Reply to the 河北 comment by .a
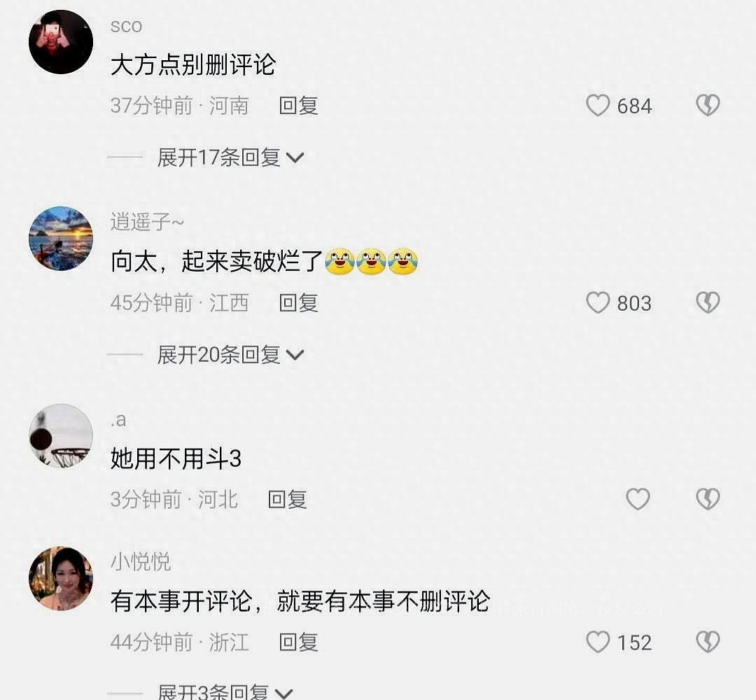This screenshot has height=700, width=756. (x=288, y=499)
